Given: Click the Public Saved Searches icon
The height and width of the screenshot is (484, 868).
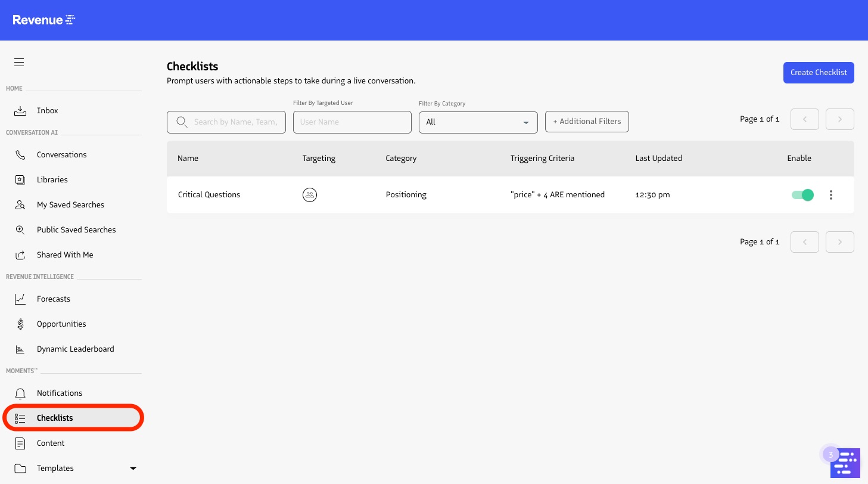Looking at the screenshot, I should point(20,229).
